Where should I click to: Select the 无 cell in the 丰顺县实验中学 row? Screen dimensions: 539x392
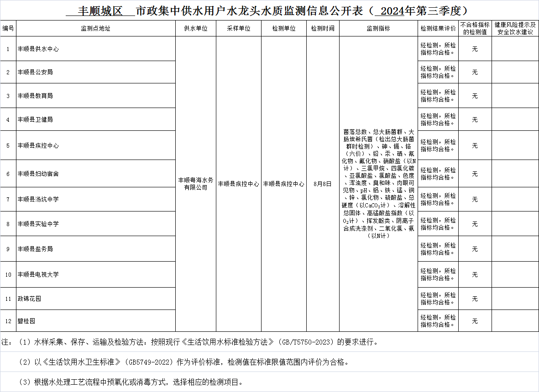point(475,224)
